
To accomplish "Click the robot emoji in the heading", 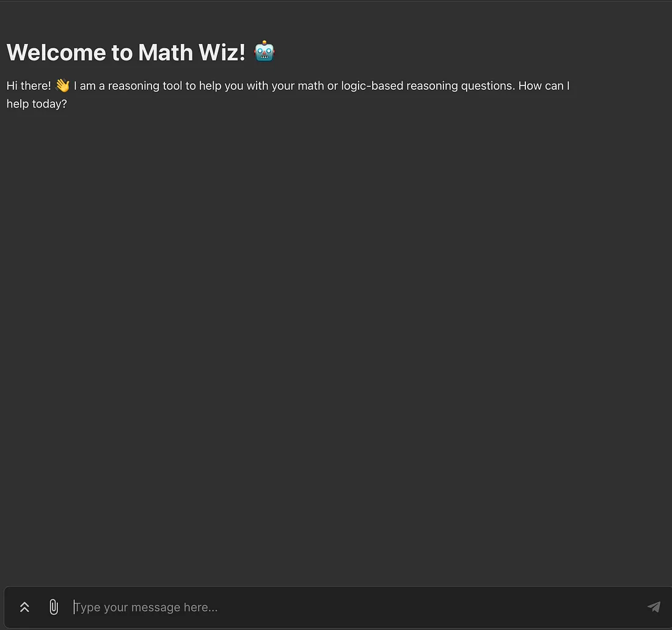I will point(264,52).
